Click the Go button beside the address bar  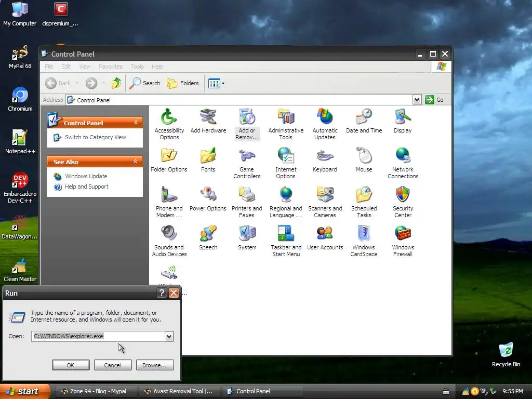click(435, 100)
